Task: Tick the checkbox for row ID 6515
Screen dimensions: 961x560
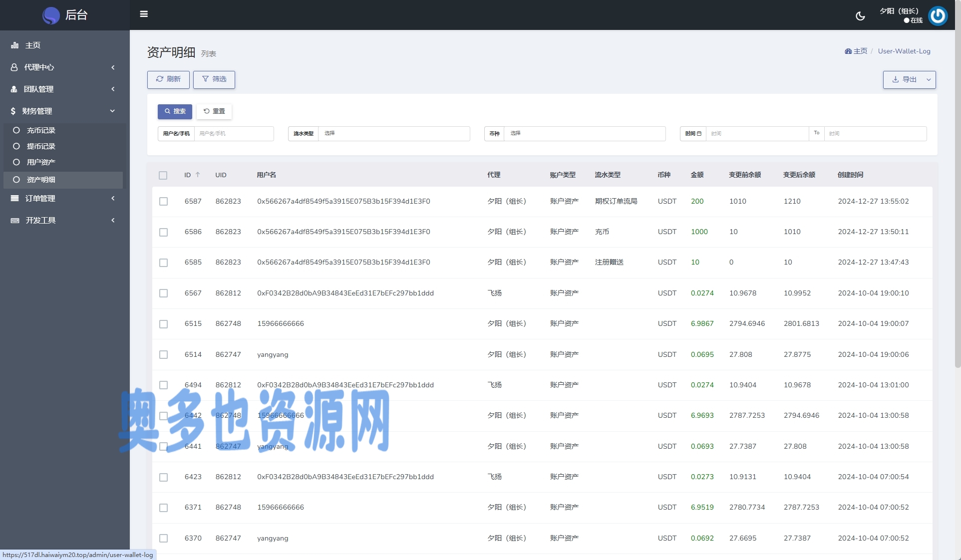Action: click(163, 324)
